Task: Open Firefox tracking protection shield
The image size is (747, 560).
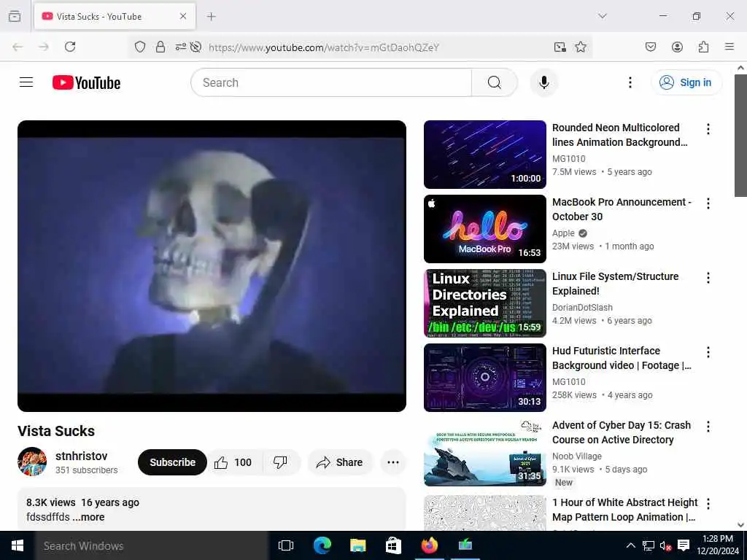Action: pyautogui.click(x=139, y=47)
